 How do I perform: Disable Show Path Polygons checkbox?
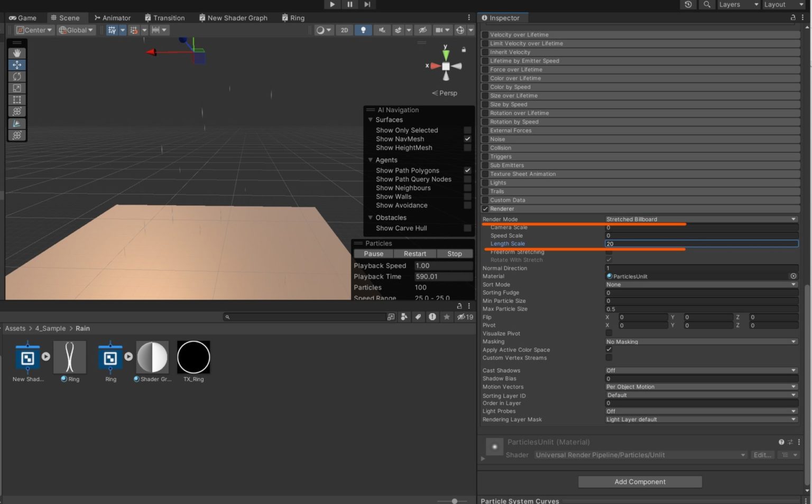coord(467,170)
